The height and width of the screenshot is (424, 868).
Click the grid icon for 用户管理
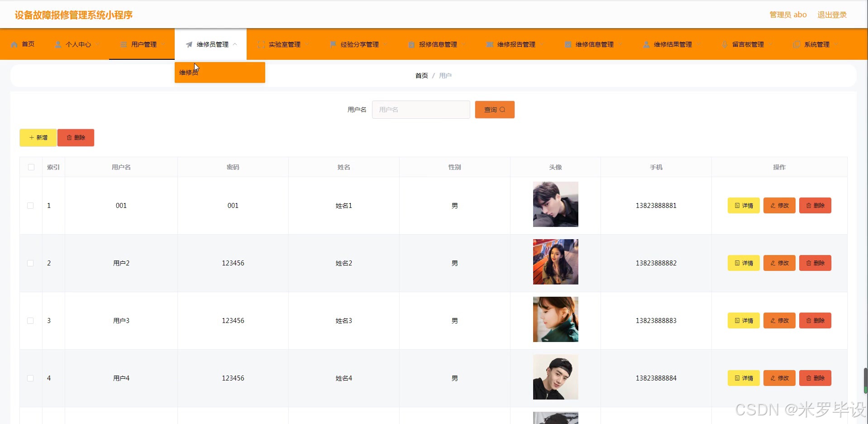[x=124, y=44]
